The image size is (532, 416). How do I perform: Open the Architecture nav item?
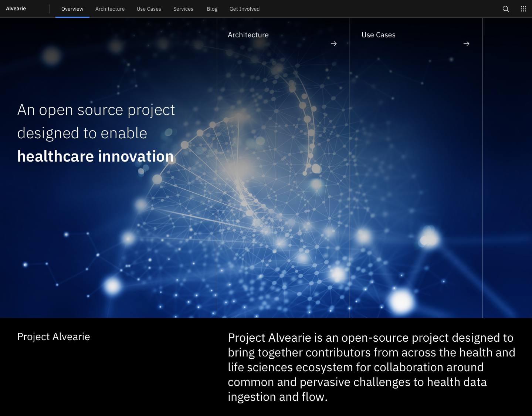coord(110,9)
